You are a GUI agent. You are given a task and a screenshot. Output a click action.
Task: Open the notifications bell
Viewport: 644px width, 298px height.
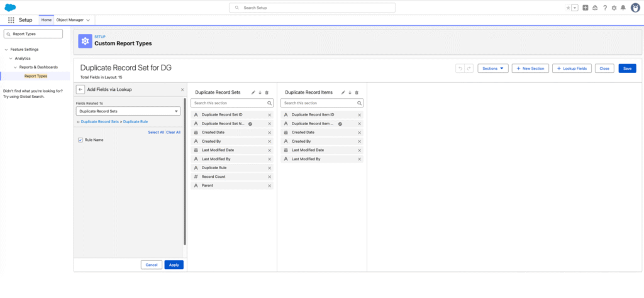click(x=623, y=8)
